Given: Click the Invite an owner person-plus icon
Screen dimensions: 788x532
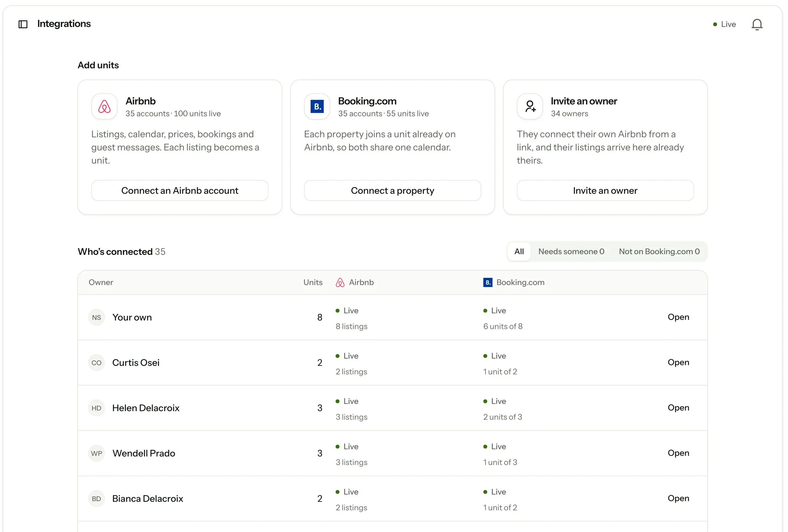Looking at the screenshot, I should [530, 106].
